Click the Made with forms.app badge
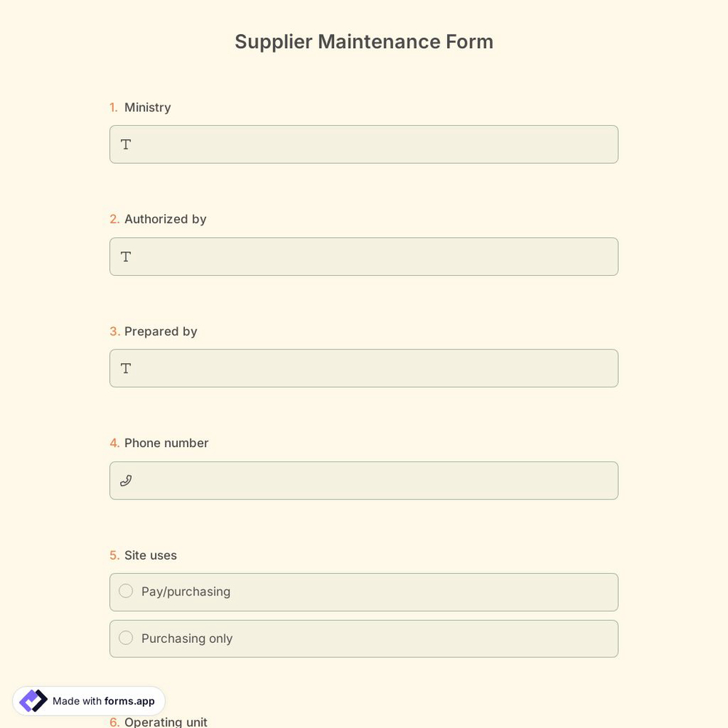 tap(87, 700)
